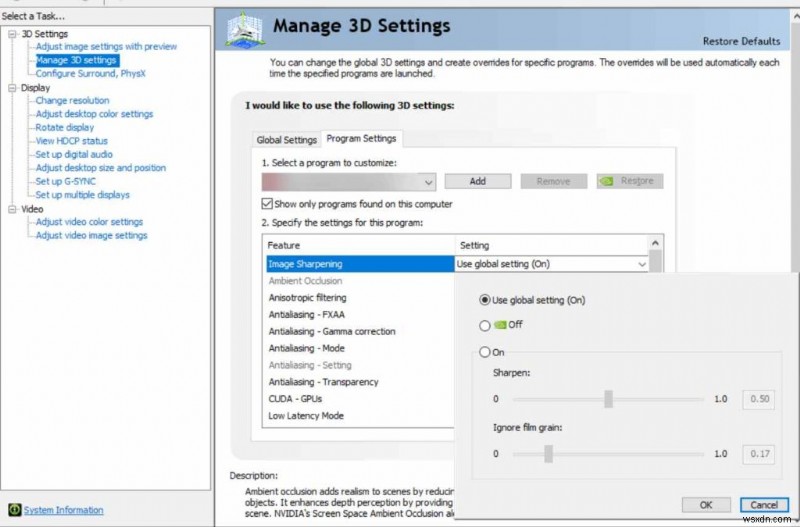This screenshot has height=527, width=800.
Task: Select Manage 3D settings in the task tree
Action: pyautogui.click(x=77, y=60)
